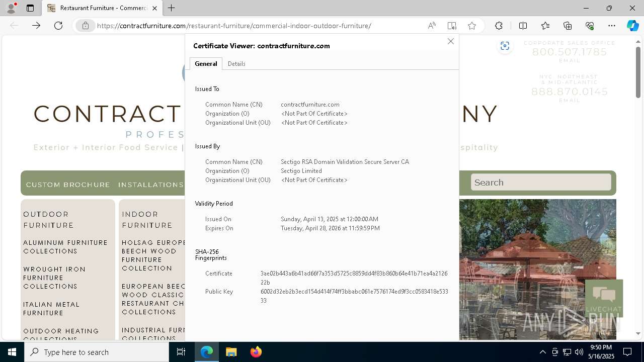Start Read aloud from address bar
The image size is (644, 362).
(432, 26)
